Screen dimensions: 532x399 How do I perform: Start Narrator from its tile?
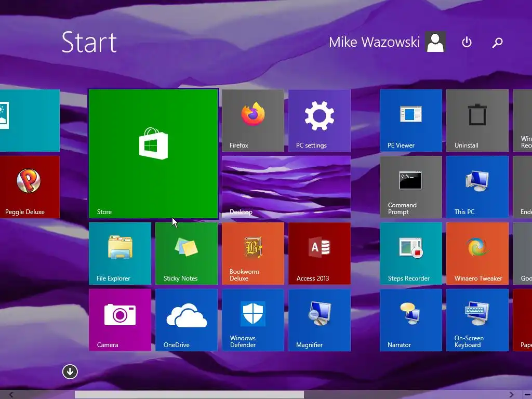point(411,320)
